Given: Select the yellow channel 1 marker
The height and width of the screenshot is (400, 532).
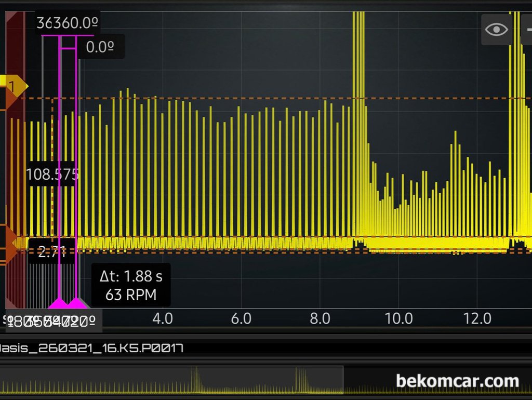Looking at the screenshot, I should (x=12, y=85).
